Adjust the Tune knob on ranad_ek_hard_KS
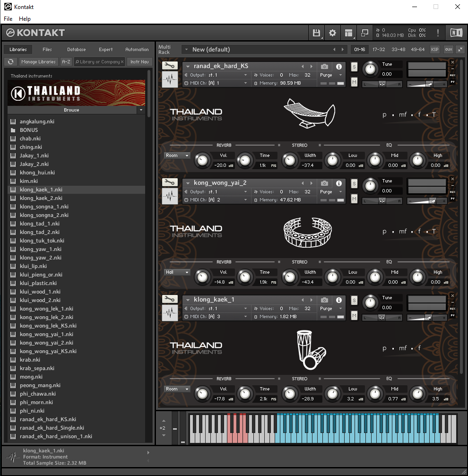 click(x=370, y=69)
